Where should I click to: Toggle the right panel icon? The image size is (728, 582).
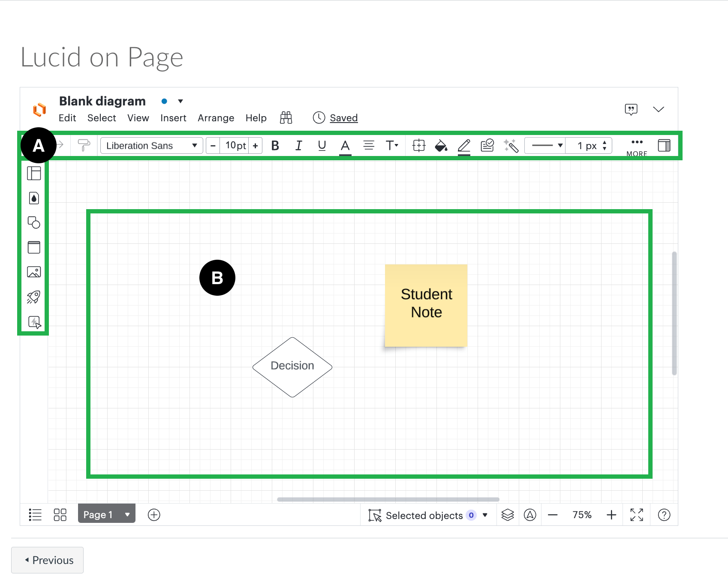pyautogui.click(x=664, y=146)
